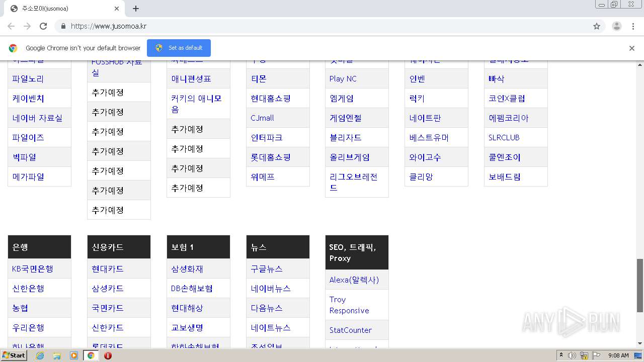Open the 현대카드 link
The height and width of the screenshot is (362, 644).
(x=108, y=269)
